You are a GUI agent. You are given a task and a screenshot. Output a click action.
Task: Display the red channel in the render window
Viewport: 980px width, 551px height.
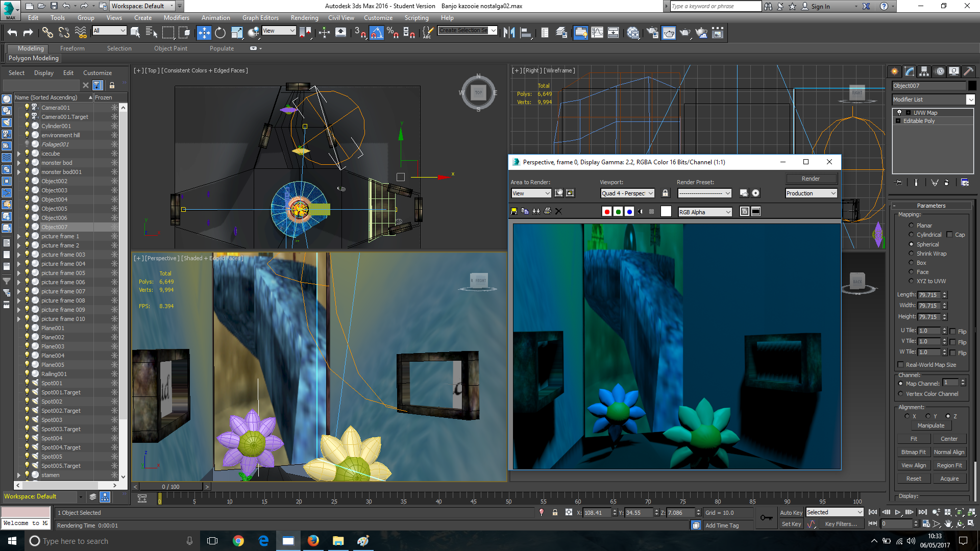(x=607, y=211)
